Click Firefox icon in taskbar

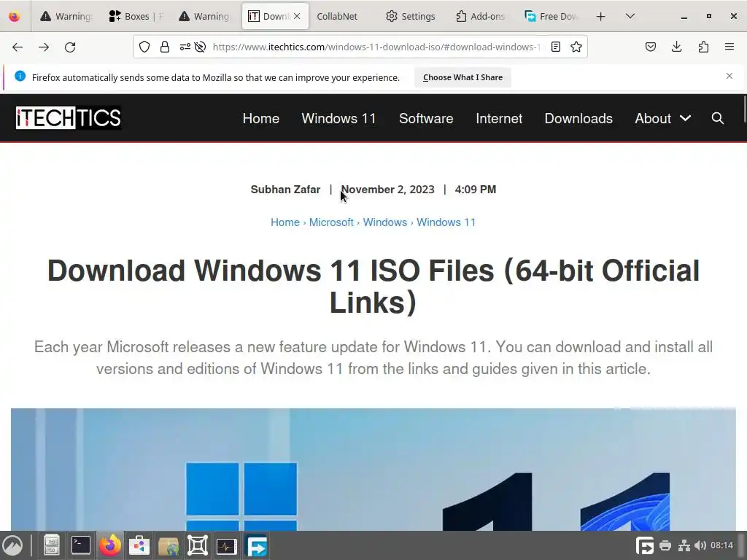point(110,545)
